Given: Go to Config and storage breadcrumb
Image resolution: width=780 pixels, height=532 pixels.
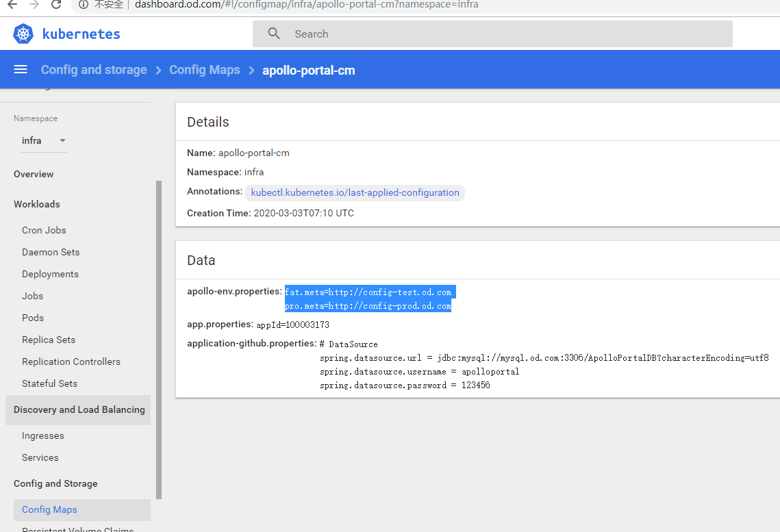Looking at the screenshot, I should (x=94, y=70).
